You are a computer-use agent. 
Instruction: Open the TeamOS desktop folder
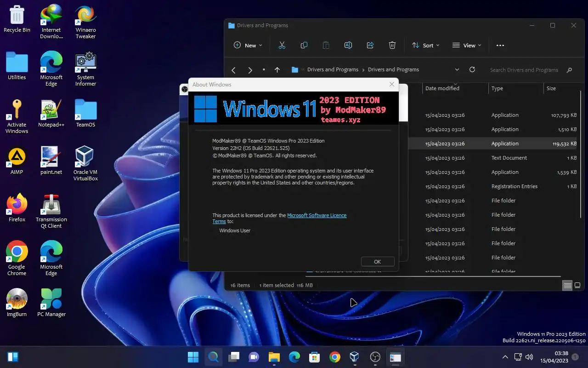85,114
